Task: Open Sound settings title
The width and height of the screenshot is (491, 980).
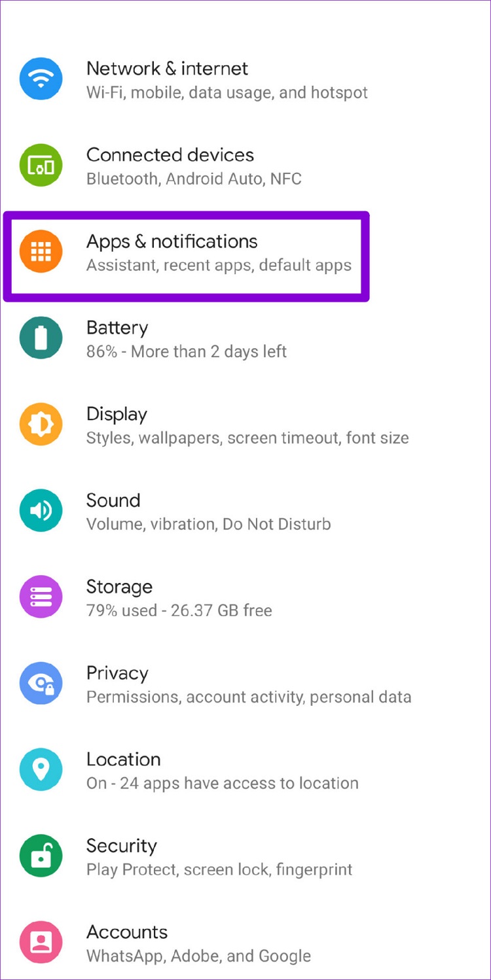Action: (x=113, y=500)
